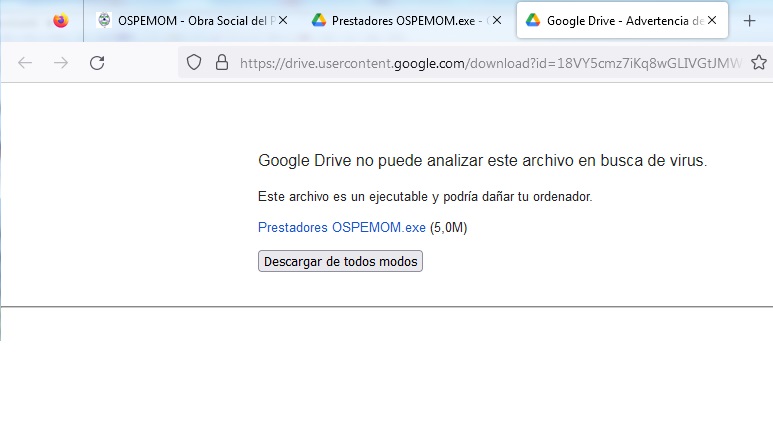Viewport: 773px width, 447px height.
Task: Click the Drive icon on the Prestadores tab
Action: (x=319, y=20)
